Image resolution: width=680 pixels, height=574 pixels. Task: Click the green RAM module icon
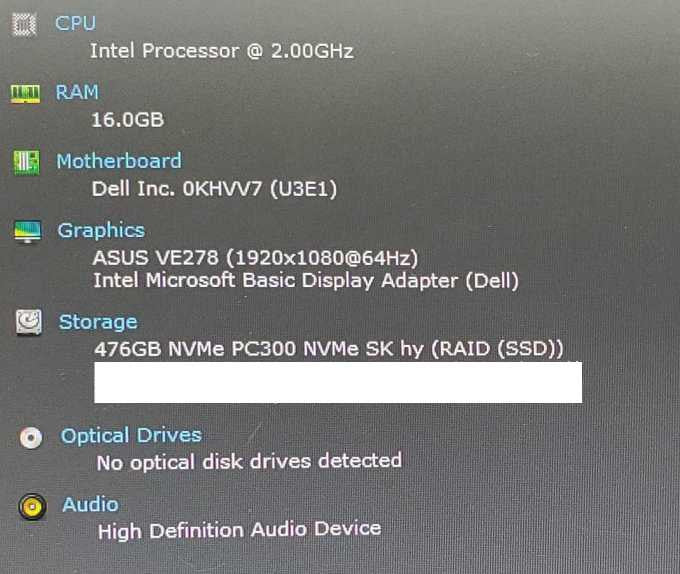[x=25, y=94]
